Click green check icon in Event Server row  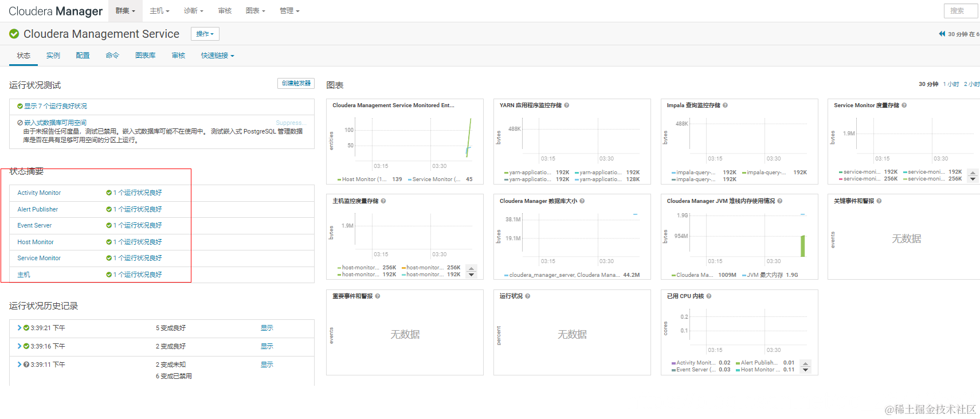109,226
